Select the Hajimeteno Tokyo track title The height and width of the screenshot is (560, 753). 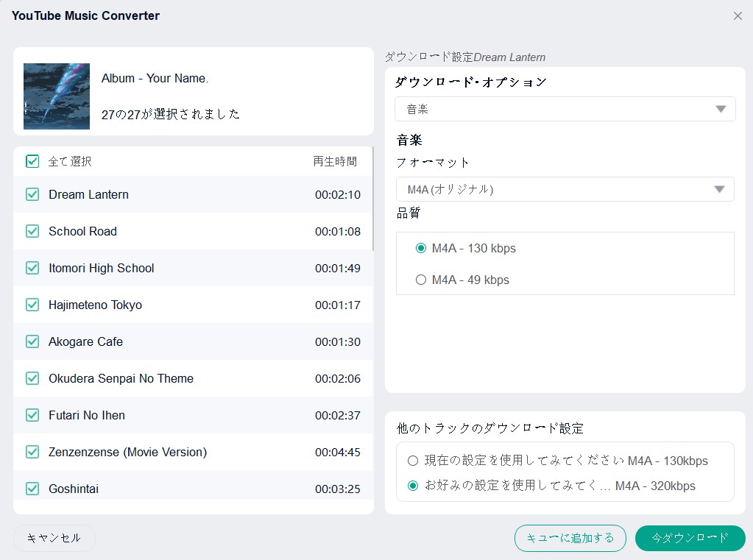pyautogui.click(x=95, y=305)
